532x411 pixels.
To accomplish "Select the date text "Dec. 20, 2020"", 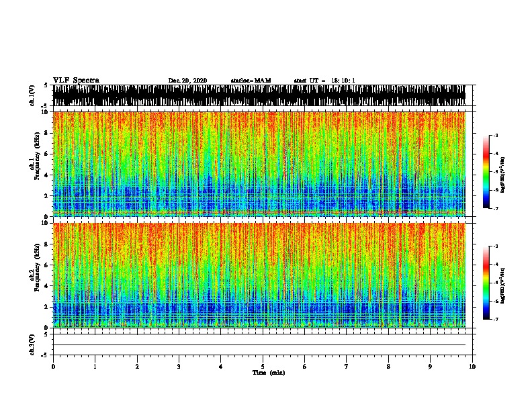I will (x=187, y=81).
